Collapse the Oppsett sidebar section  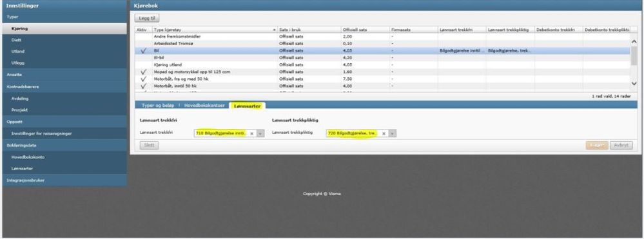click(x=64, y=122)
